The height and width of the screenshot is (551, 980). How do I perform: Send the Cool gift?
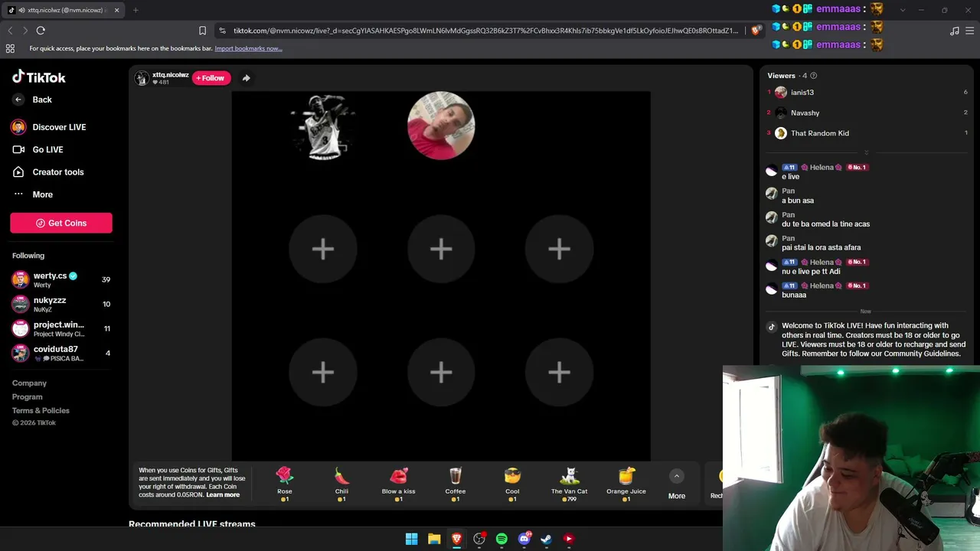512,484
